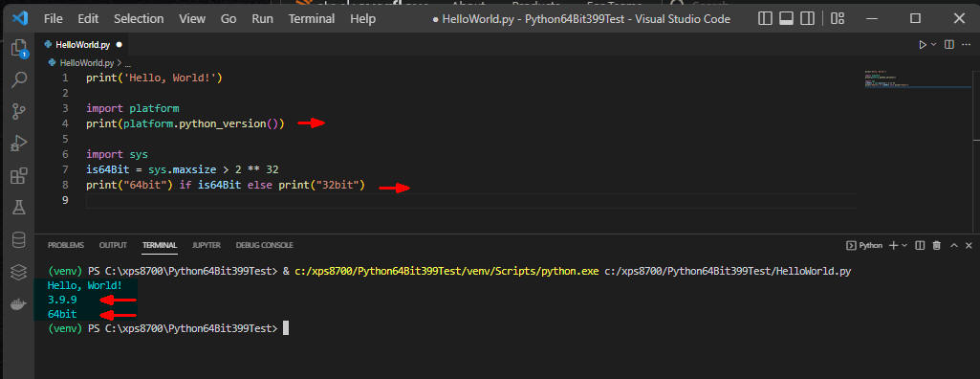Image resolution: width=980 pixels, height=379 pixels.
Task: Open the Go menu
Action: pos(229,19)
